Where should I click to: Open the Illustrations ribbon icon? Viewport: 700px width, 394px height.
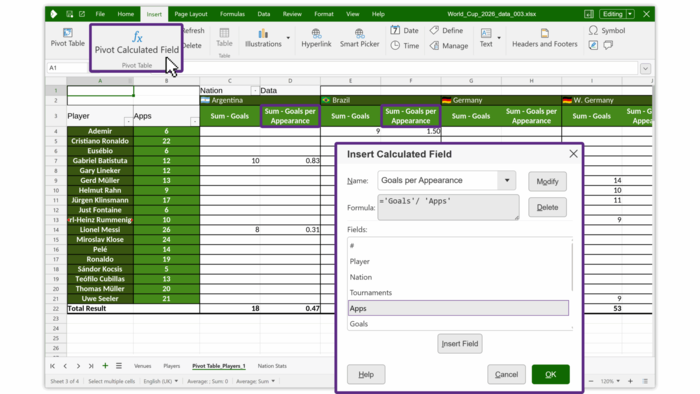point(263,33)
